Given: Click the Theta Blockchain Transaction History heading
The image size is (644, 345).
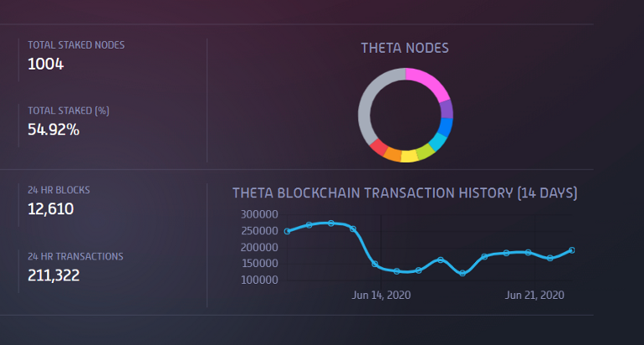Looking at the screenshot, I should tap(405, 193).
